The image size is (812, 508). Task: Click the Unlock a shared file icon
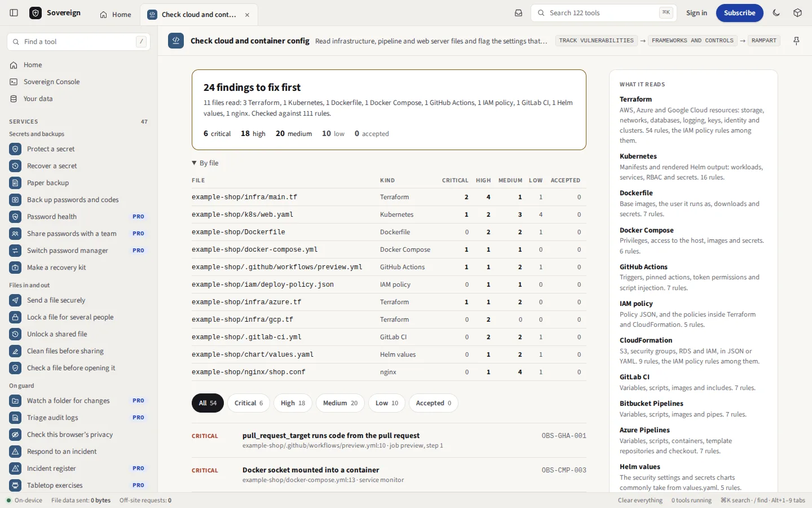coord(15,334)
